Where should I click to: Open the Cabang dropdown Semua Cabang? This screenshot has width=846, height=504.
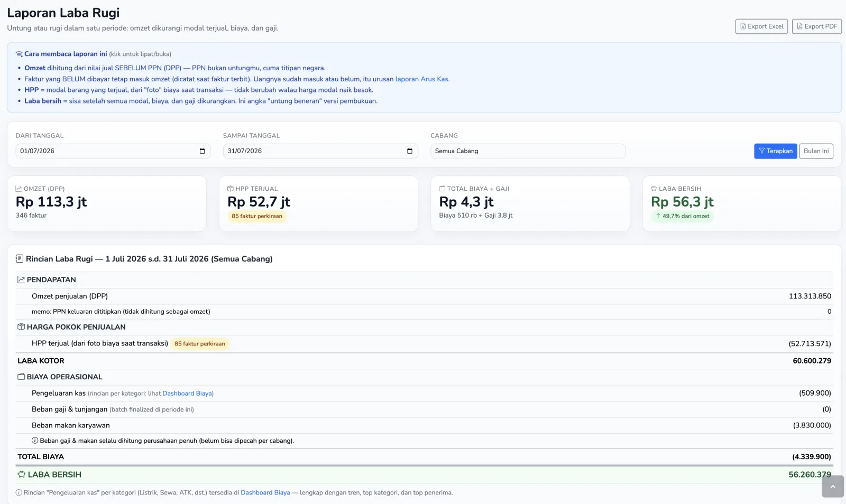[x=528, y=151]
